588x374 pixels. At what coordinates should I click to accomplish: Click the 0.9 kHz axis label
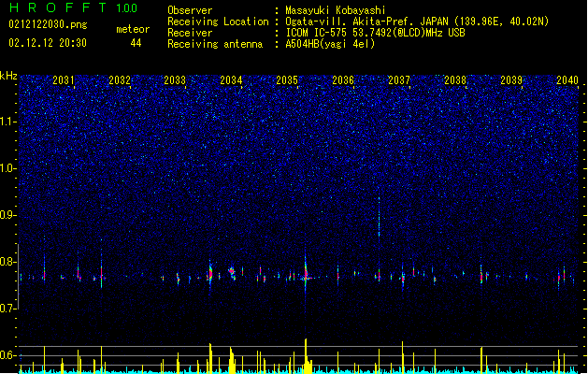[x=8, y=215]
